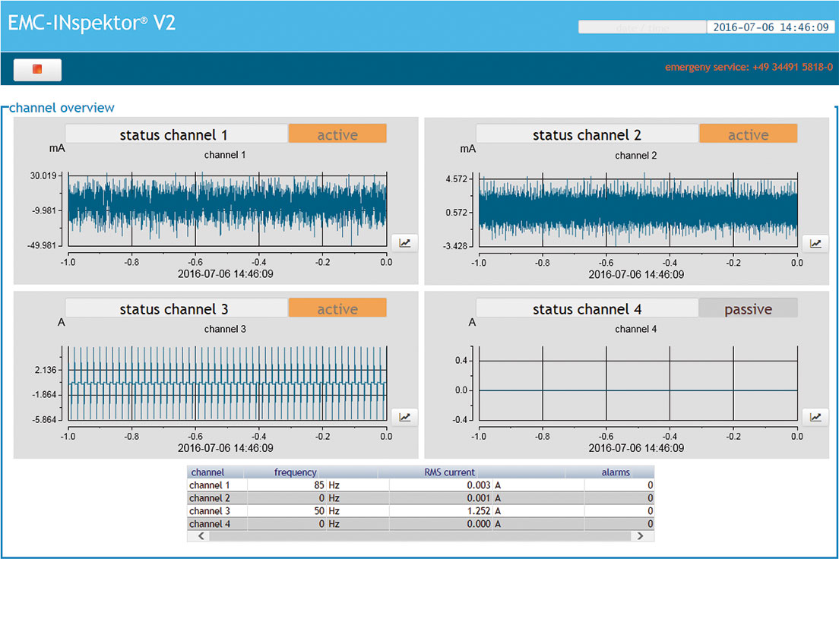Click the table scroll left arrow
Image resolution: width=839 pixels, height=644 pixels.
click(201, 536)
